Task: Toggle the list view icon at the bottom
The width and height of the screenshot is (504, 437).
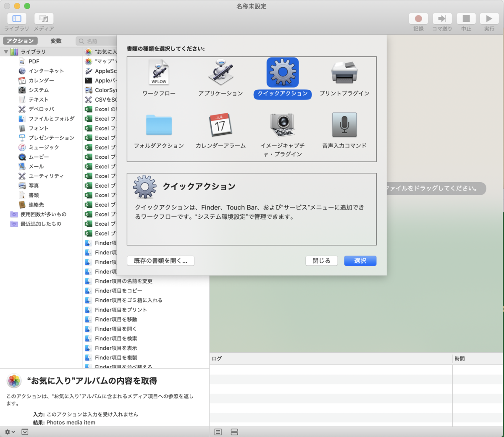Action: tap(218, 432)
